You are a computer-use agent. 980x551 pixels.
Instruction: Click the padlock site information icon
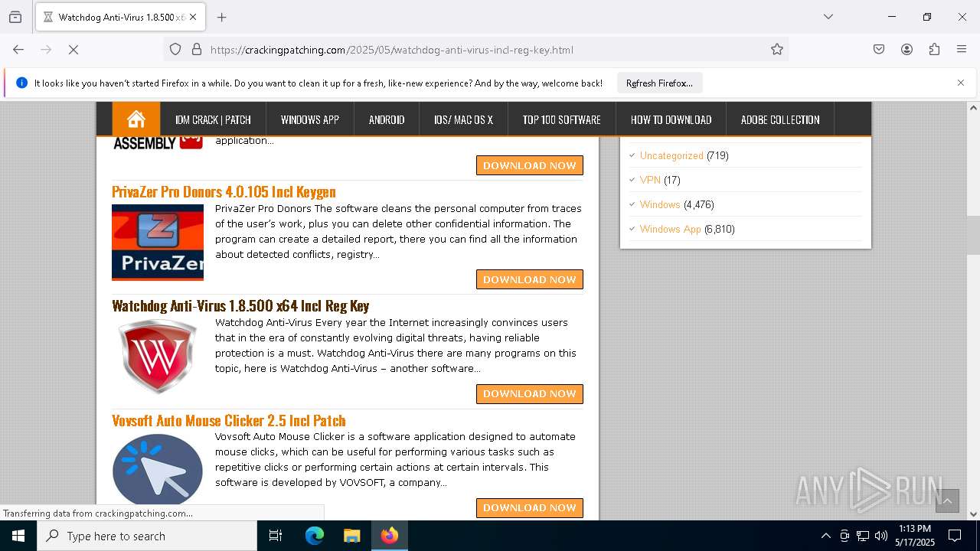pyautogui.click(x=197, y=50)
